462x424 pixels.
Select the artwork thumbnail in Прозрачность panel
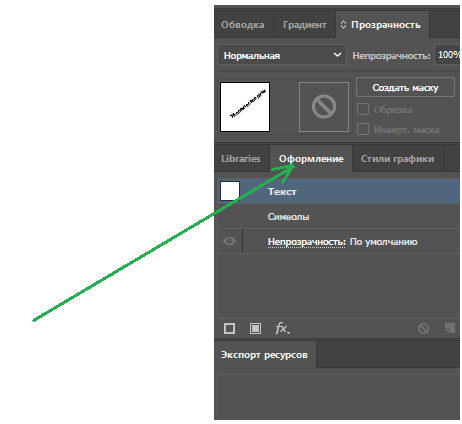(245, 107)
